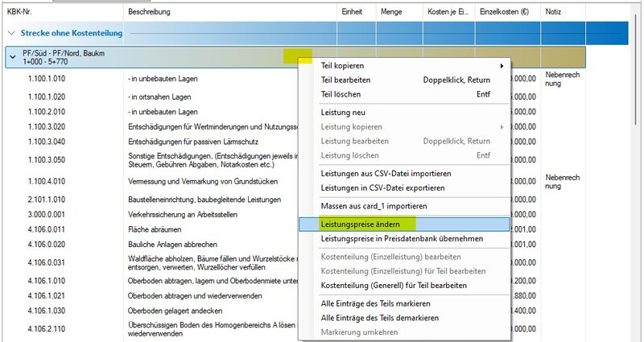Choose 'Teil bearbeiten' from context menu

click(x=346, y=80)
